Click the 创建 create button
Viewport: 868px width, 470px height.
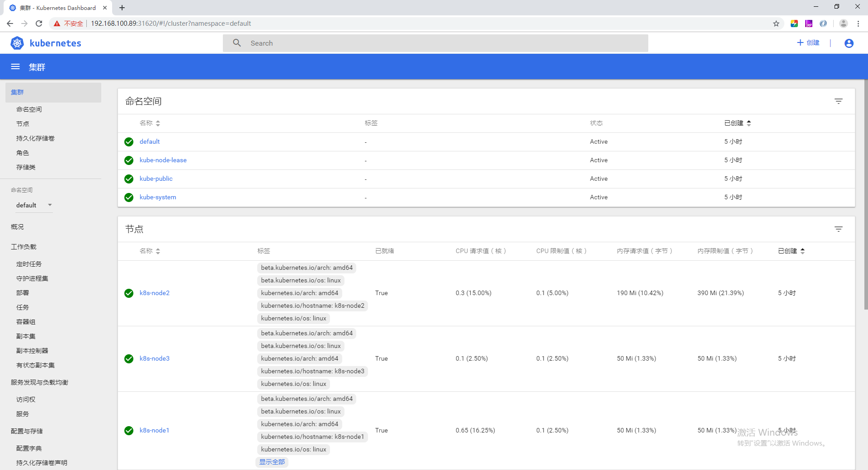808,42
